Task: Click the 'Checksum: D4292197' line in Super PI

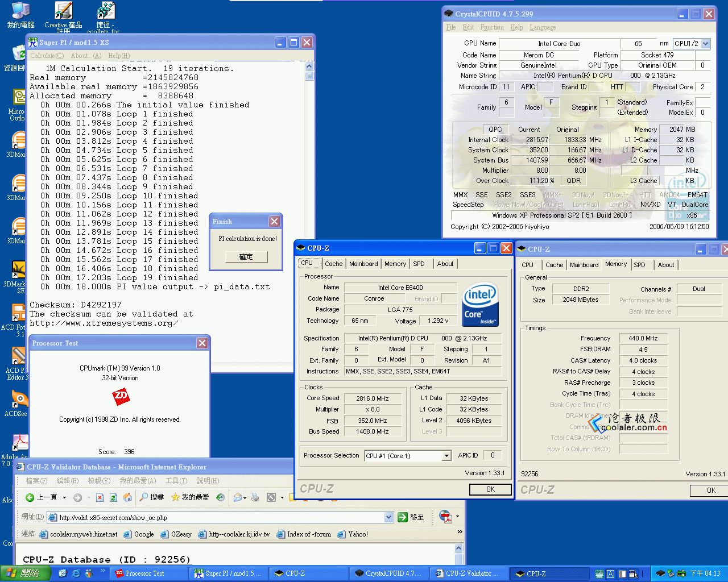Action: click(76, 305)
